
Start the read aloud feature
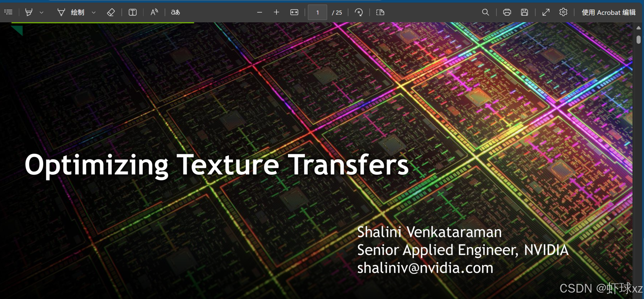[x=154, y=12]
